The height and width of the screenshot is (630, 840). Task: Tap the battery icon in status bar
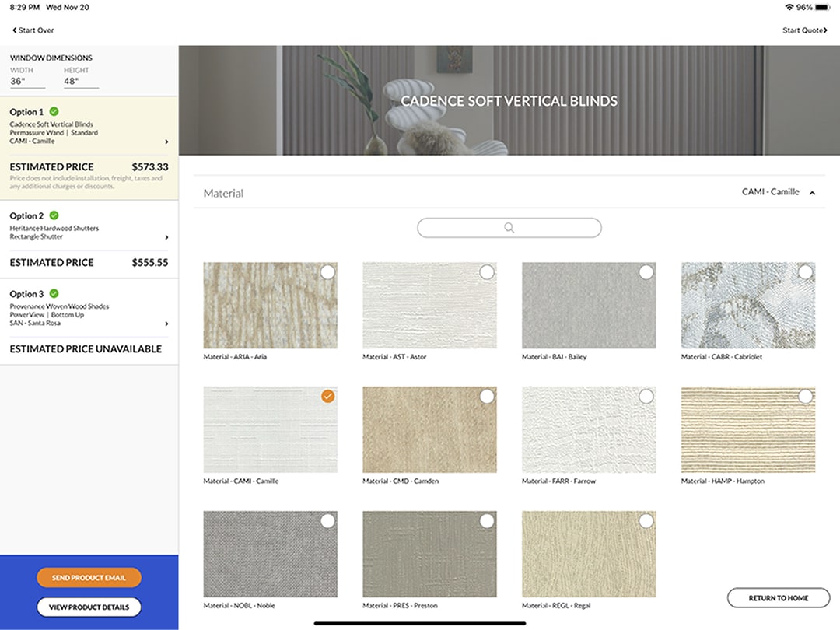(824, 8)
